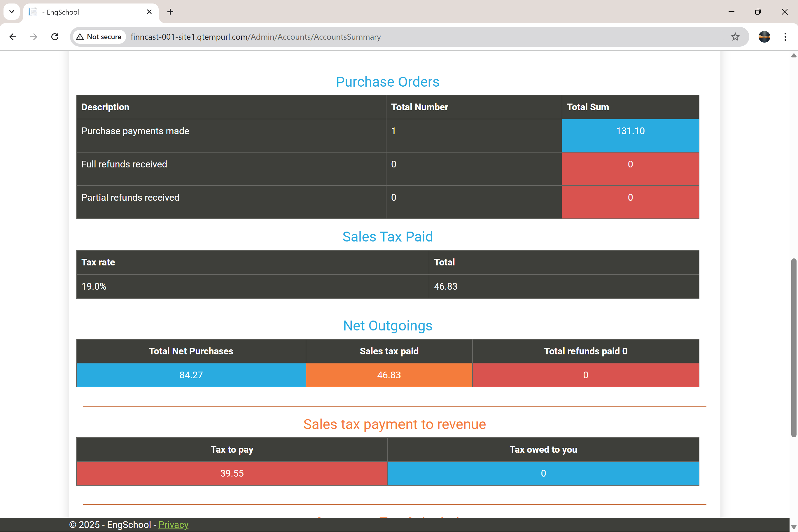Click the blue 131.10 Total Sum cell
The width and height of the screenshot is (798, 532).
pyautogui.click(x=630, y=135)
